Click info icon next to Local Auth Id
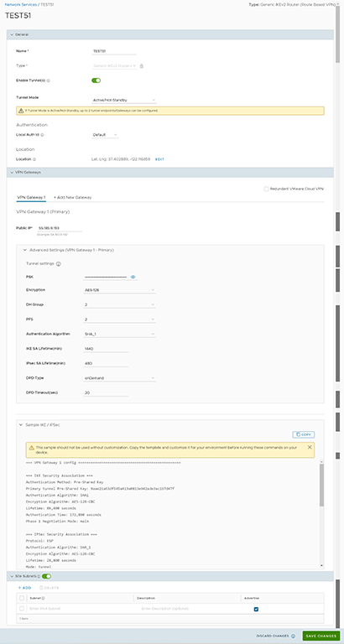Viewport: 344px width, 644px height. tap(42, 135)
